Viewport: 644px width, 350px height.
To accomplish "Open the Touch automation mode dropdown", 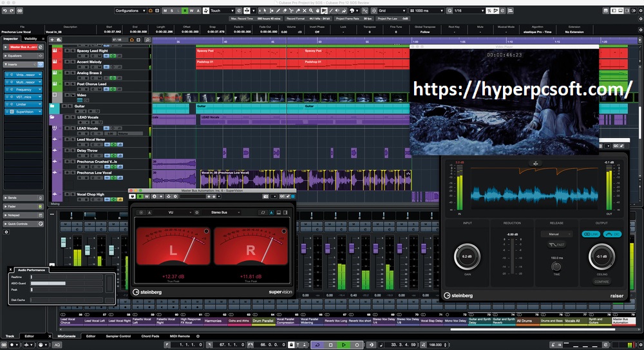I will (x=223, y=11).
